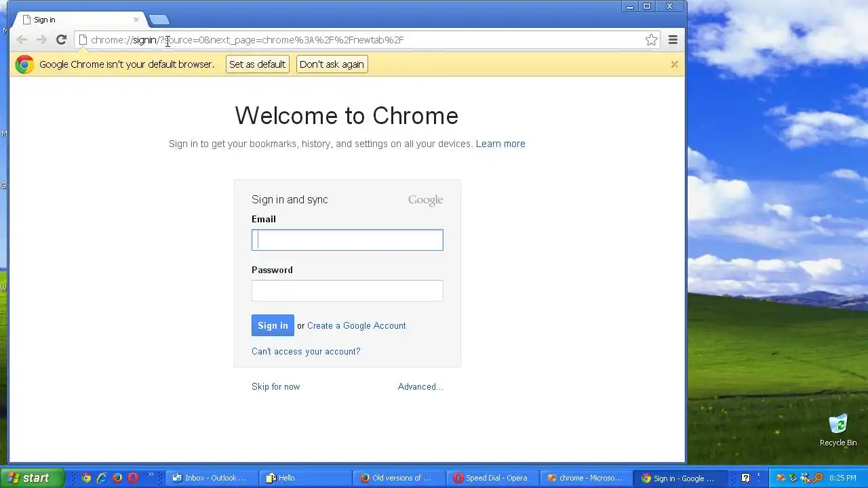The width and height of the screenshot is (868, 488).
Task: Open the Learn more link
Action: pyautogui.click(x=500, y=144)
